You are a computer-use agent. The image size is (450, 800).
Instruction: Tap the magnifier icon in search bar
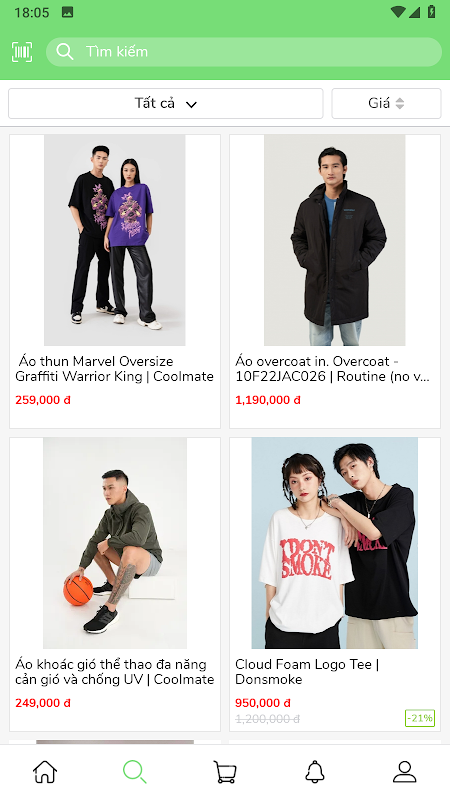pos(65,52)
